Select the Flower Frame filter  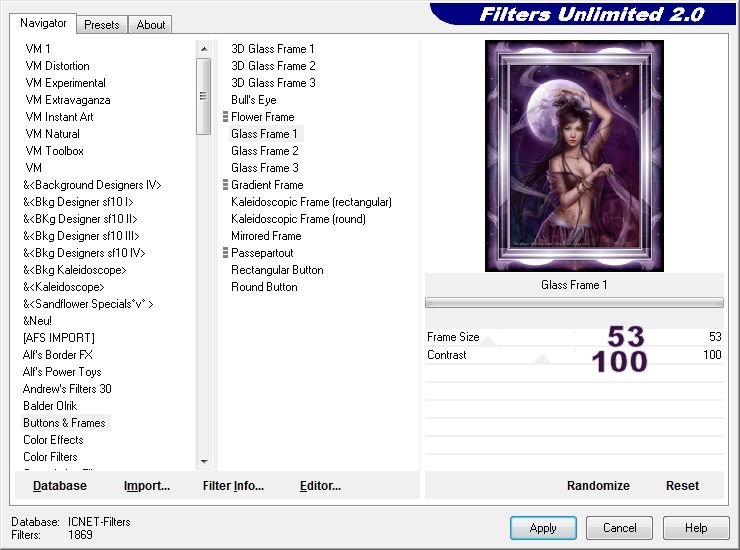pyautogui.click(x=262, y=117)
